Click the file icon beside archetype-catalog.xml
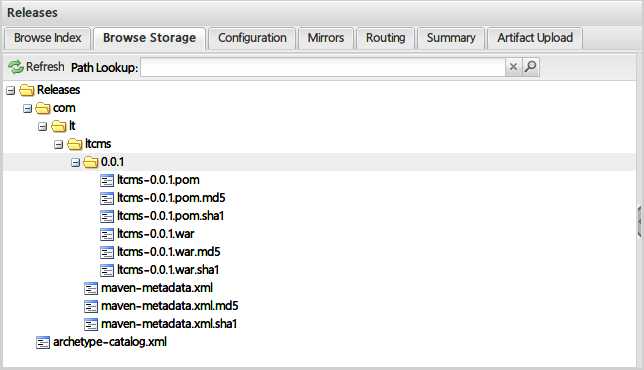This screenshot has height=370, width=644. click(x=43, y=342)
